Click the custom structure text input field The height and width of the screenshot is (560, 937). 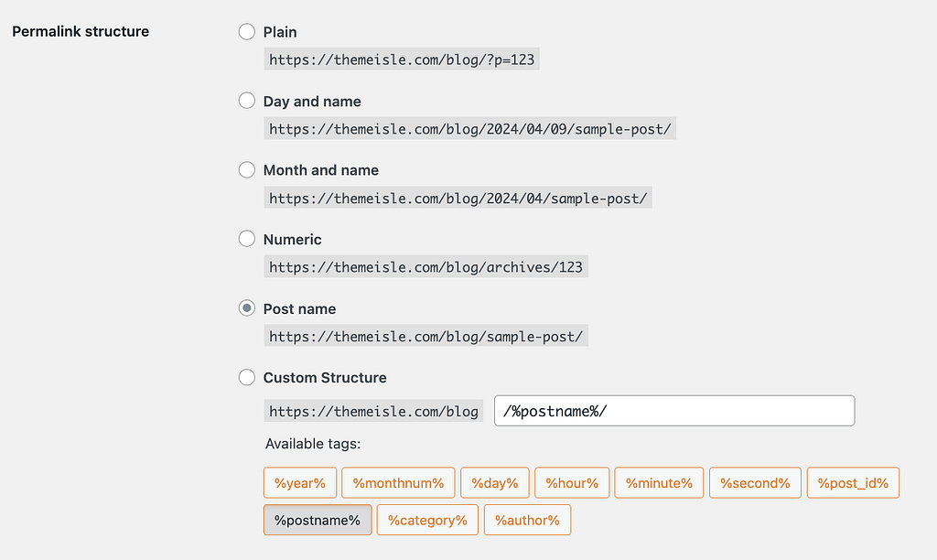click(x=674, y=411)
